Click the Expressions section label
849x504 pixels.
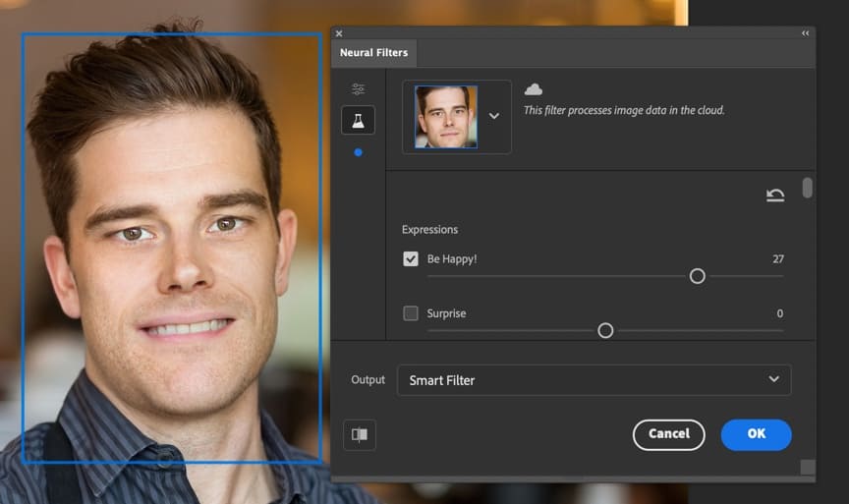(x=430, y=230)
